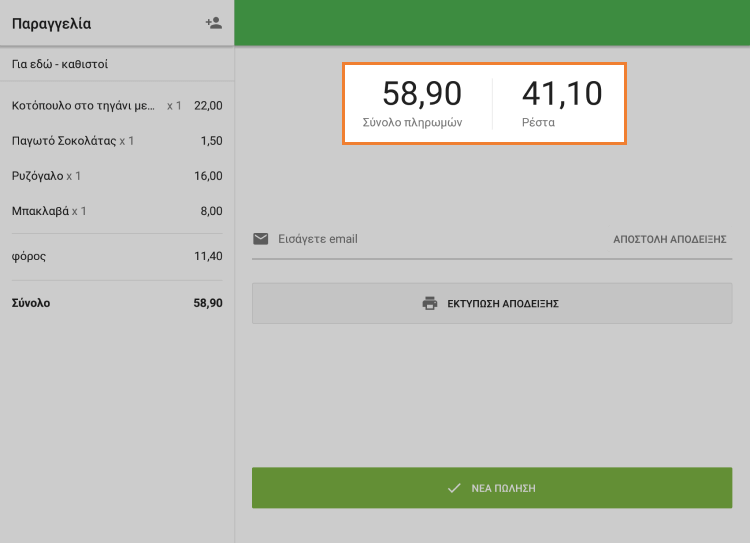Click the 16,00 Ρυζόγαλο price

point(208,176)
